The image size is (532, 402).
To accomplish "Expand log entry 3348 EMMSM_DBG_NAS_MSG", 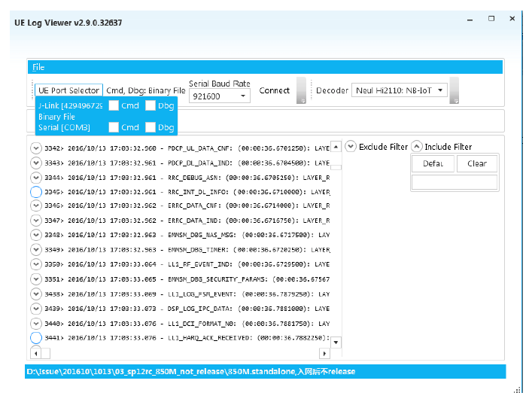I will pyautogui.click(x=36, y=235).
